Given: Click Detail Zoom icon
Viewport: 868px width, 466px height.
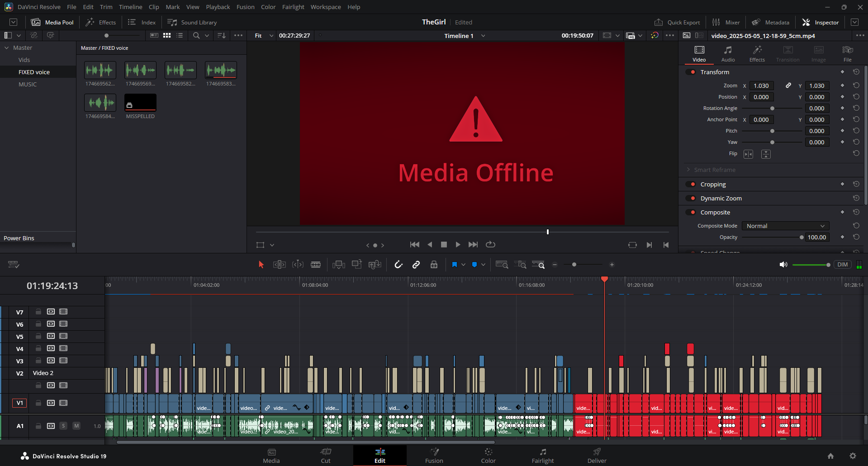Looking at the screenshot, I should click(x=520, y=265).
